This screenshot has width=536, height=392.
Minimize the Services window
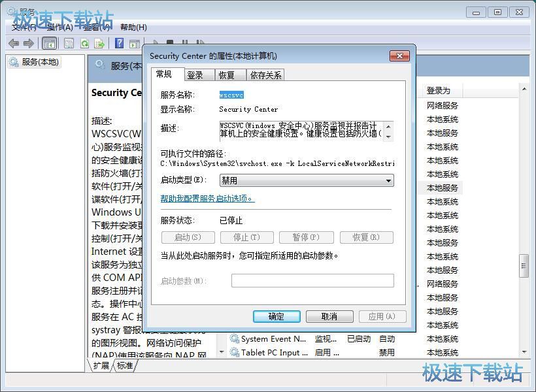pos(476,12)
